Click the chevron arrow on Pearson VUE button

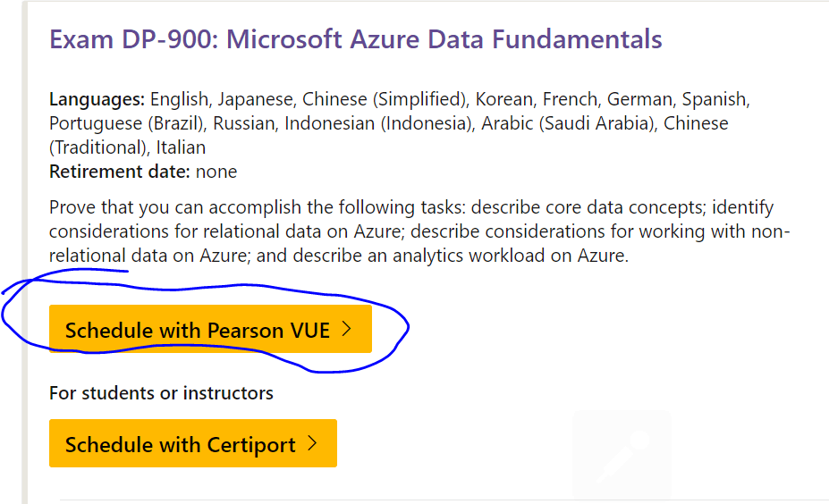tap(347, 329)
